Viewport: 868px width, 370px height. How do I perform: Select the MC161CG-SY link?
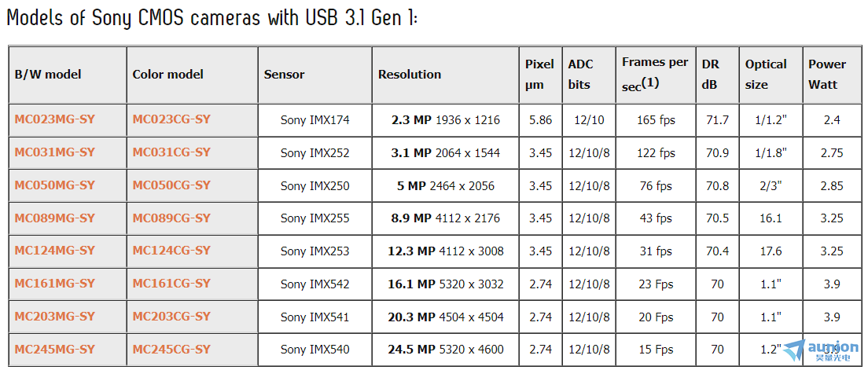pos(171,284)
